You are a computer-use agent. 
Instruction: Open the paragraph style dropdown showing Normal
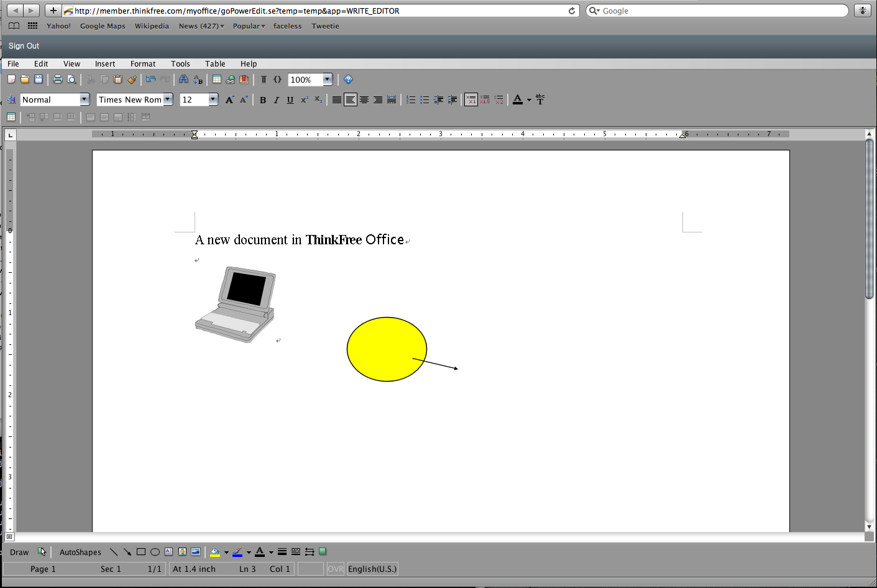click(x=85, y=99)
